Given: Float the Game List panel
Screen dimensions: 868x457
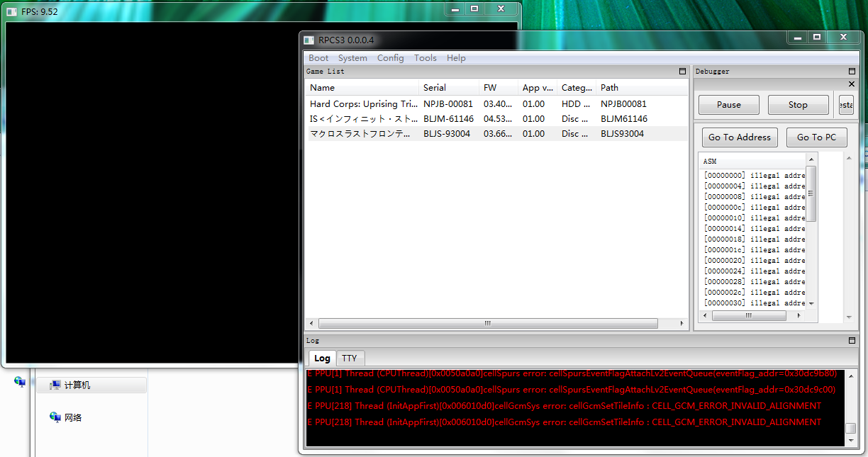Looking at the screenshot, I should coord(682,72).
